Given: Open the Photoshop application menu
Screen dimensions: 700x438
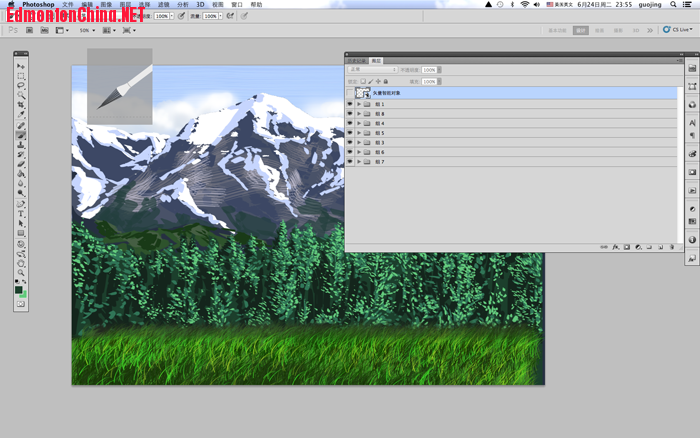Looking at the screenshot, I should coord(38,4).
